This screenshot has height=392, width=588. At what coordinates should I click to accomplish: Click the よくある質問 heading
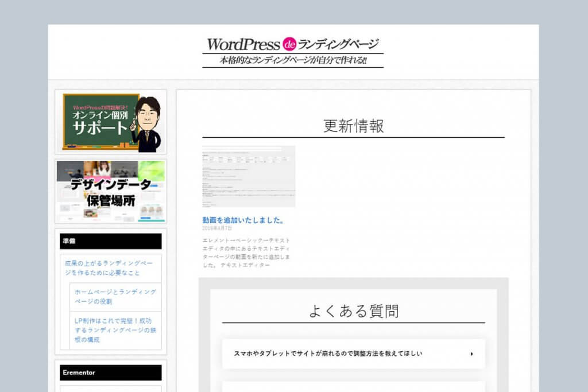pyautogui.click(x=353, y=311)
